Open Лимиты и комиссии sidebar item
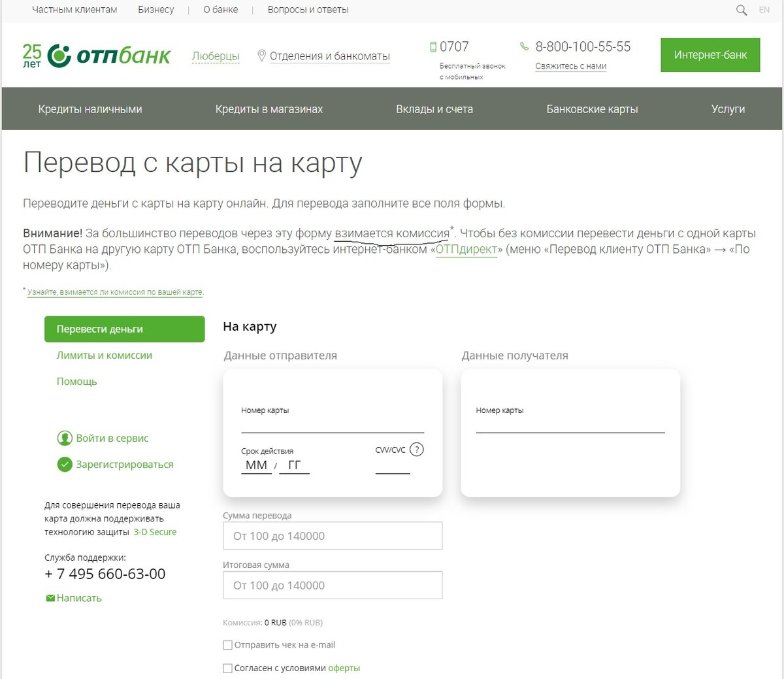 point(105,356)
